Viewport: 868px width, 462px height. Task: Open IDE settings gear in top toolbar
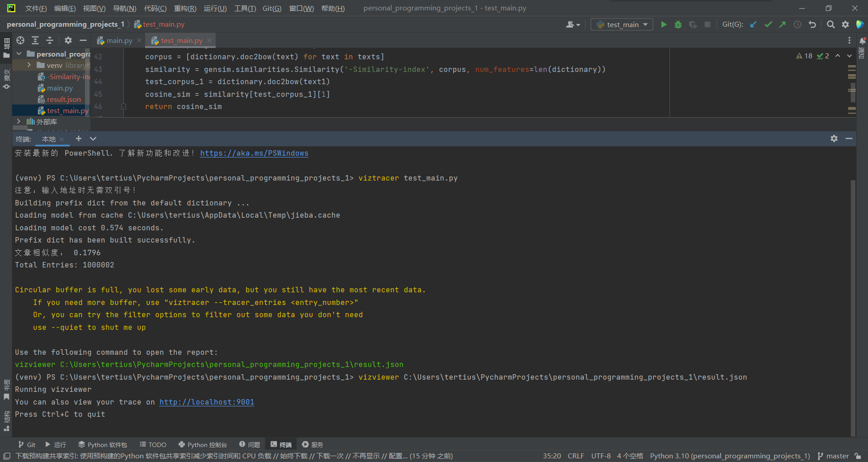845,24
